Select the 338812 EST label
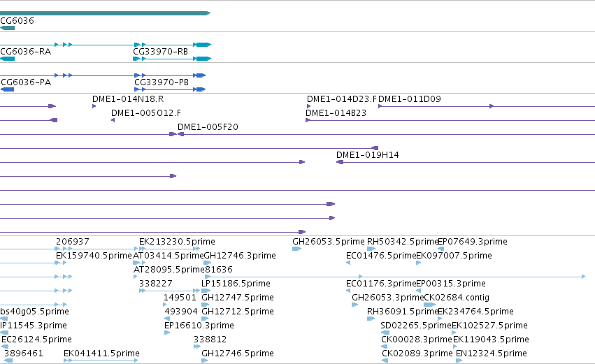 (x=210, y=340)
